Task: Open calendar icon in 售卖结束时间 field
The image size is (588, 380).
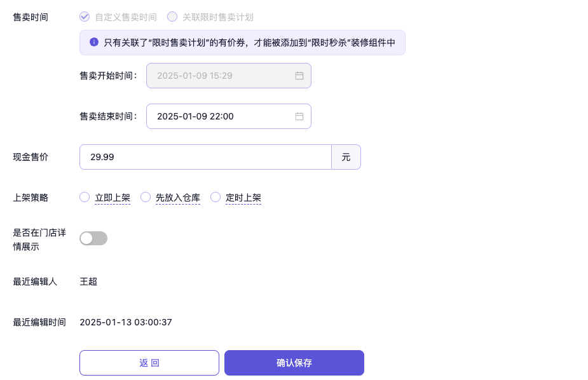Action: pos(299,116)
